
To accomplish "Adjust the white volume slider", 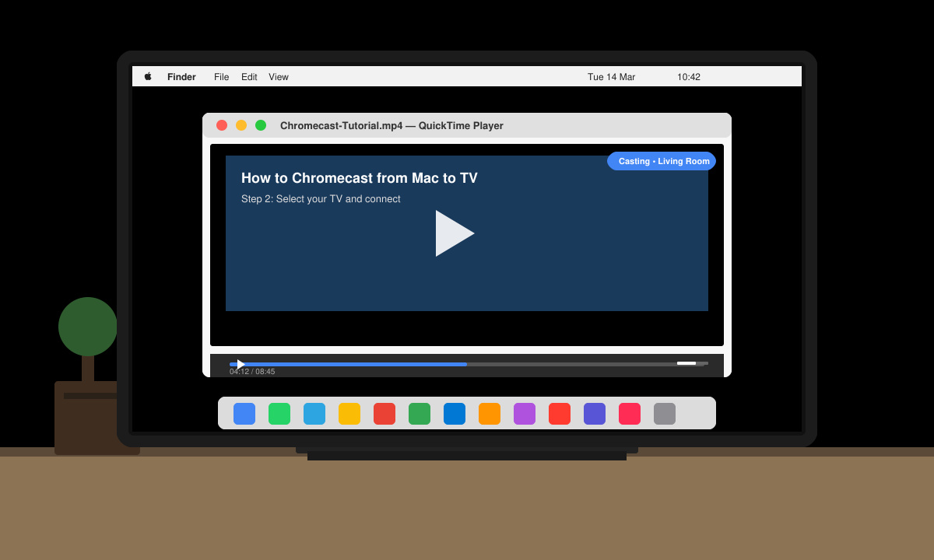I will pos(686,363).
